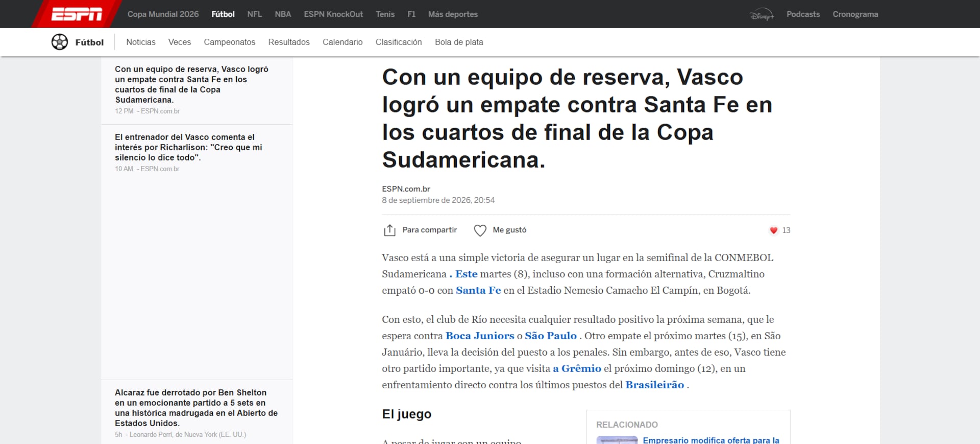Open sidebar story Alcaraz derrotado por Ben Shelton

pyautogui.click(x=196, y=408)
